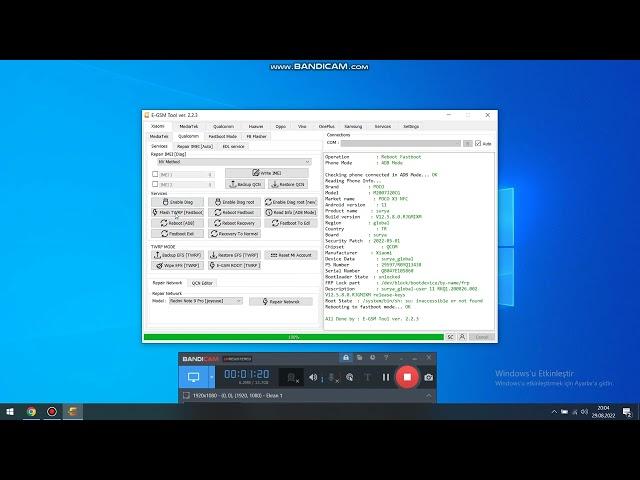The width and height of the screenshot is (640, 480).
Task: Click Enable Diag root [new] button
Action: [291, 202]
